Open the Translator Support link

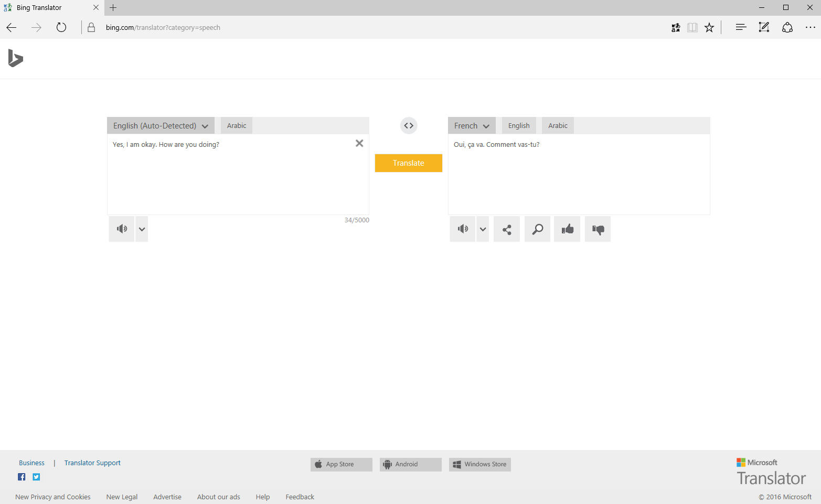coord(92,463)
